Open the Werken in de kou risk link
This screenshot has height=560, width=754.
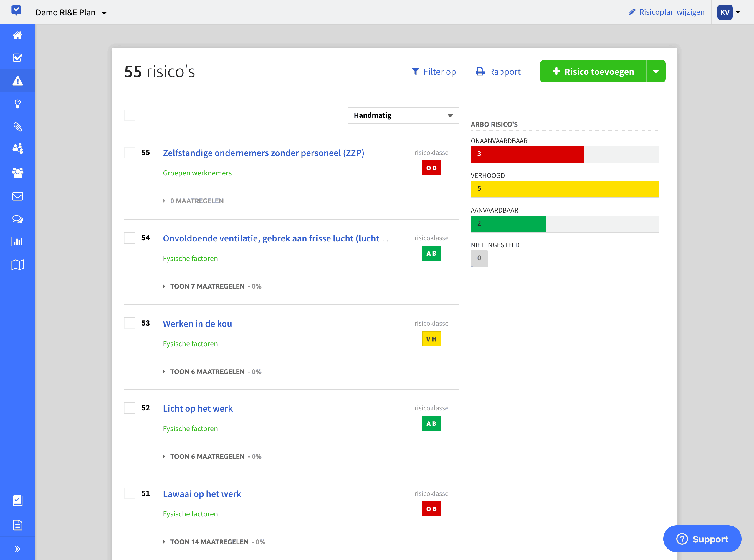(197, 324)
